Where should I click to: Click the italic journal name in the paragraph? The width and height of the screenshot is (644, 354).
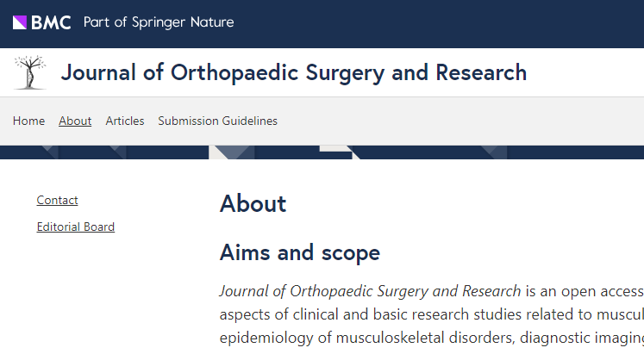(x=370, y=291)
